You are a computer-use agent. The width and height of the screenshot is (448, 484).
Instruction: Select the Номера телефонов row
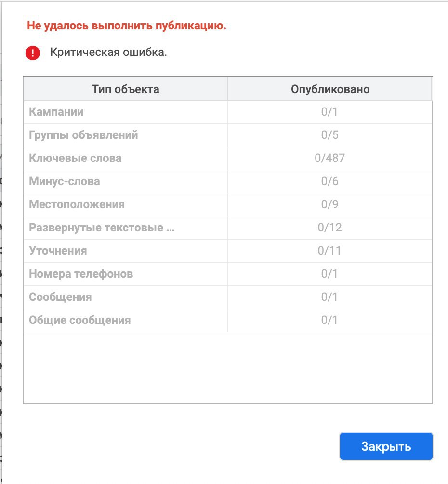(228, 274)
